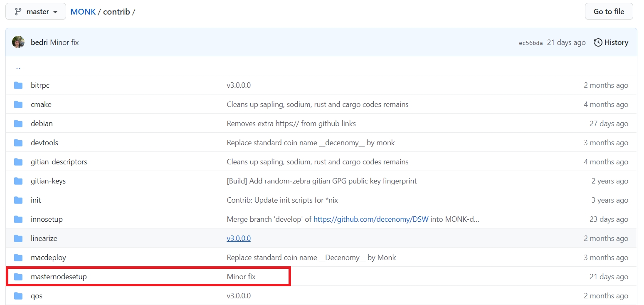Image resolution: width=644 pixels, height=305 pixels.
Task: Open gitian-descriptors commit message about sapling cleanup
Action: (x=318, y=162)
